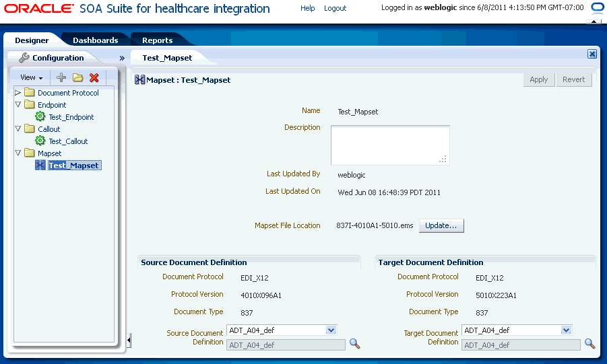Image resolution: width=607 pixels, height=364 pixels.
Task: Click the Document Protocol folder icon
Action: (x=30, y=92)
